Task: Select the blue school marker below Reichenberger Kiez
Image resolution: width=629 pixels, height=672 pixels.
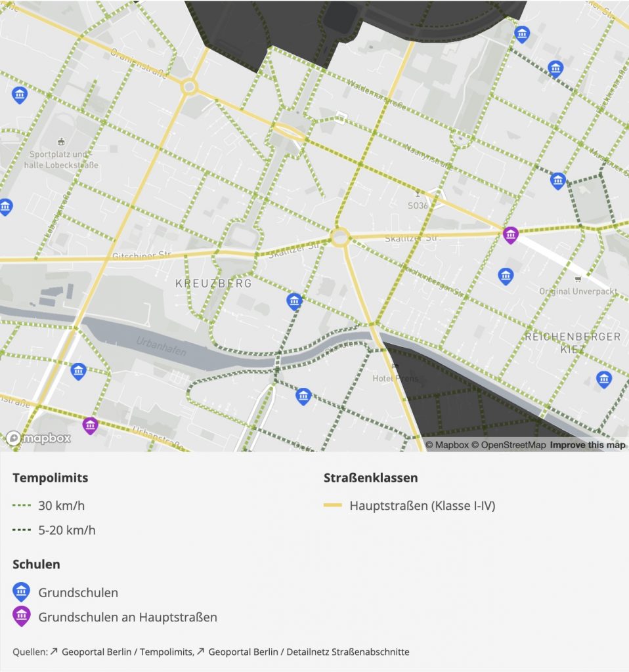Action: point(603,379)
